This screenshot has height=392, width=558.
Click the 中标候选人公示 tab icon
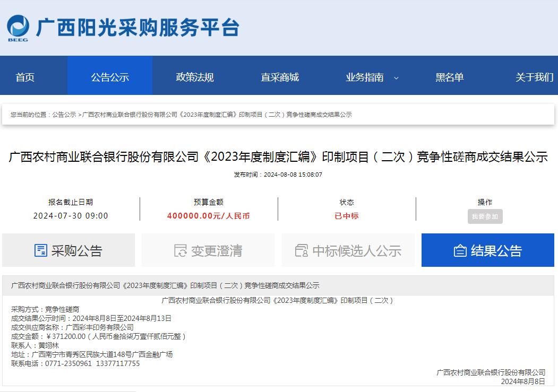point(302,250)
